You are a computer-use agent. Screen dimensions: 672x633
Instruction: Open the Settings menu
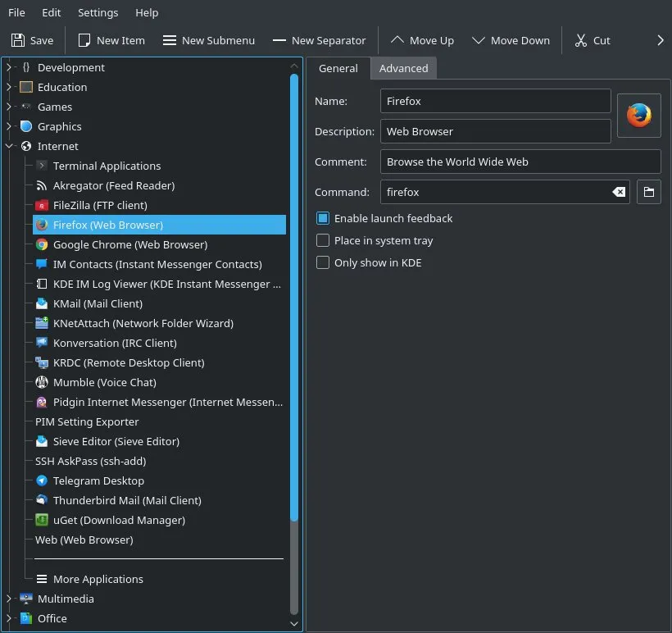click(98, 12)
